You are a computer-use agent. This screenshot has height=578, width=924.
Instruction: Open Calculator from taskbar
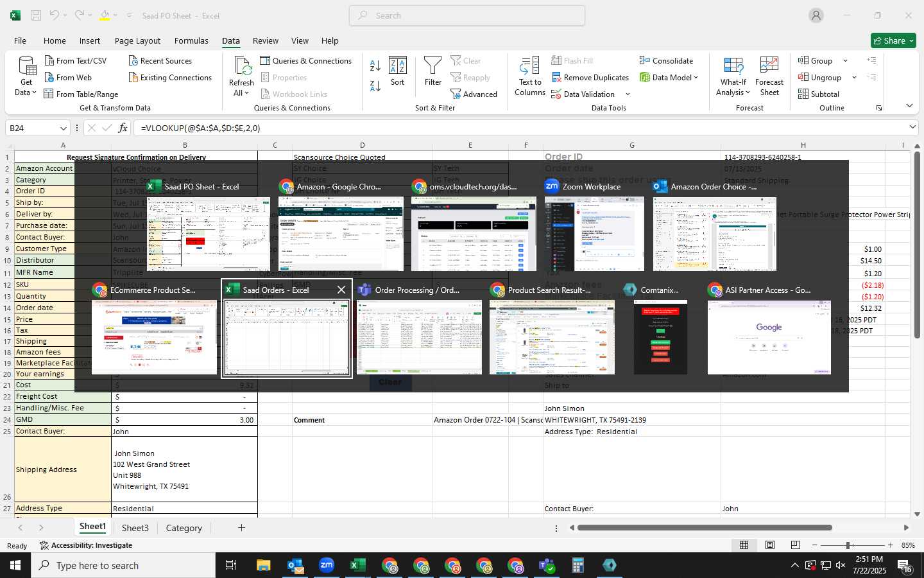coord(578,565)
